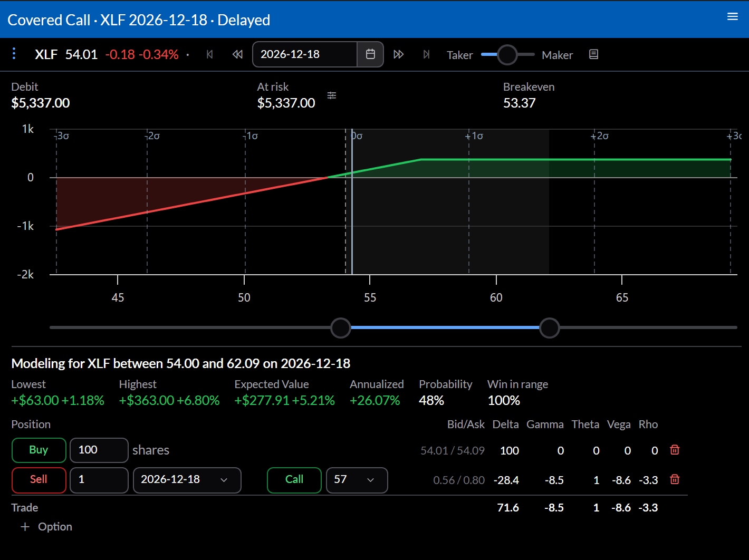
Task: Jump to the first expiration date
Action: pos(210,54)
